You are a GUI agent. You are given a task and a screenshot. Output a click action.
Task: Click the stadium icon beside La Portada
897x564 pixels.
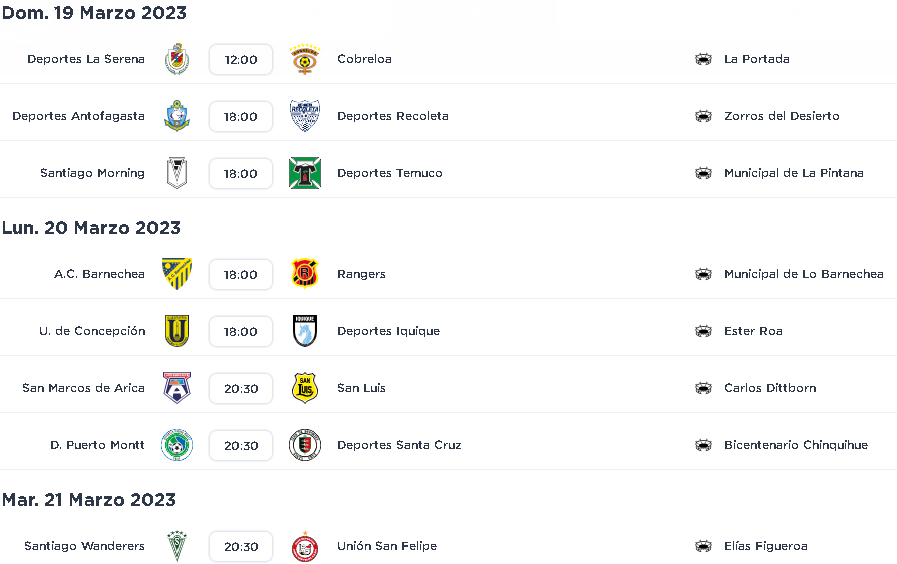(x=703, y=59)
